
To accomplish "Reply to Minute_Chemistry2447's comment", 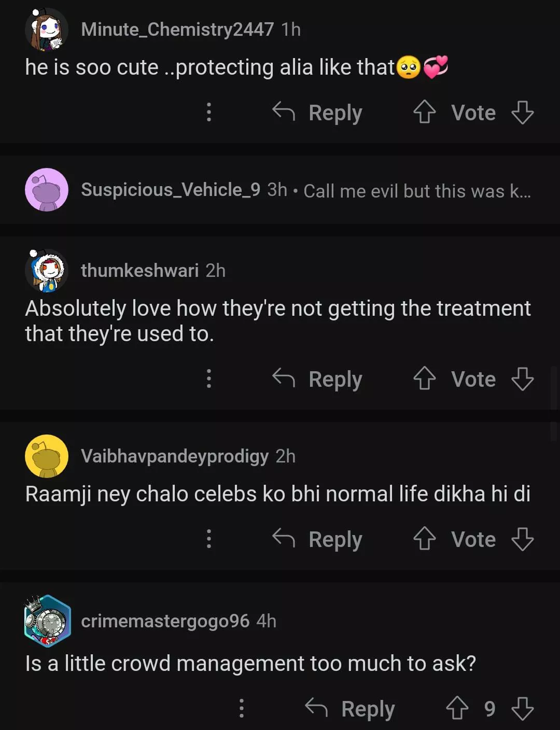I will coord(317,112).
